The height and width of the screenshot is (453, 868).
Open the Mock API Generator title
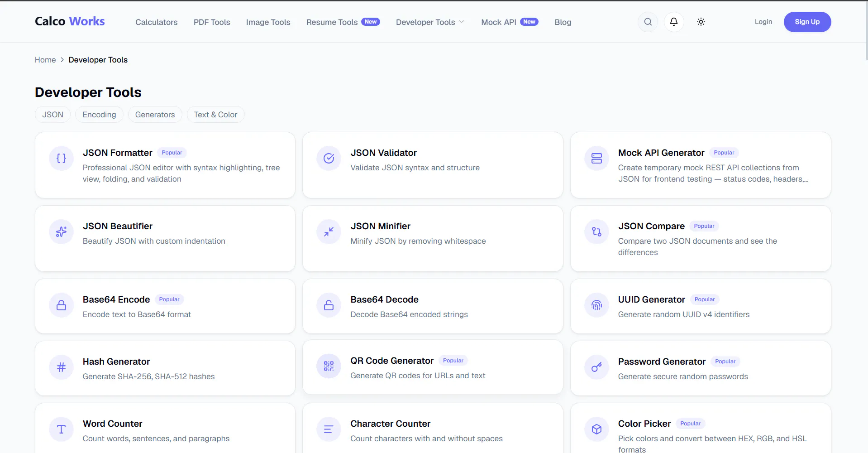(x=661, y=153)
